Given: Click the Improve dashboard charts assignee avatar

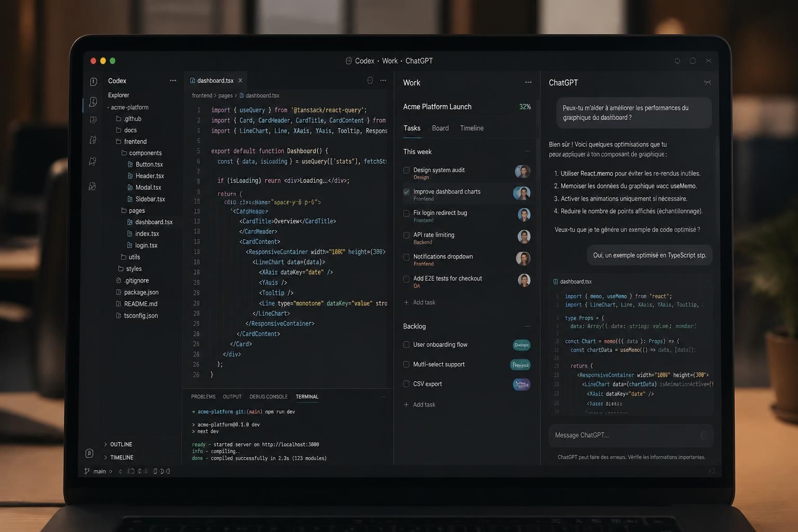Looking at the screenshot, I should (x=522, y=193).
